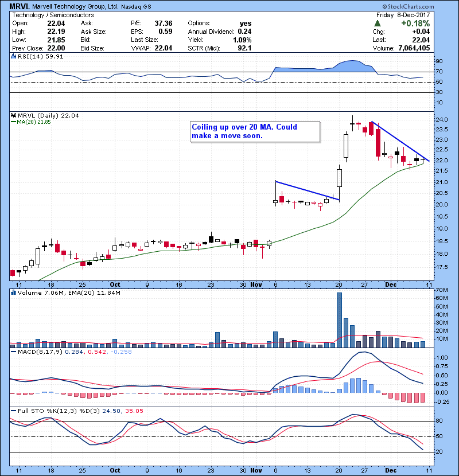
Task: Click the 70M label on volume axis
Action: point(441,290)
